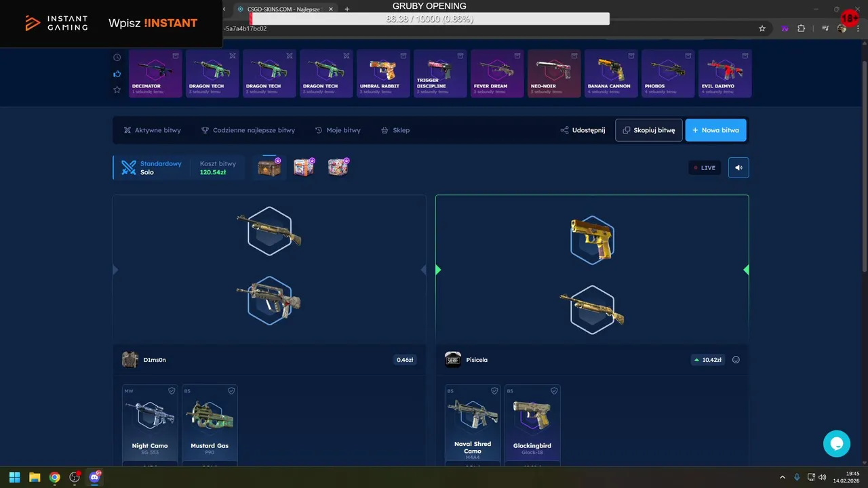Click the shield icon on Mustard Gas
The width and height of the screenshot is (868, 488).
pyautogui.click(x=231, y=391)
